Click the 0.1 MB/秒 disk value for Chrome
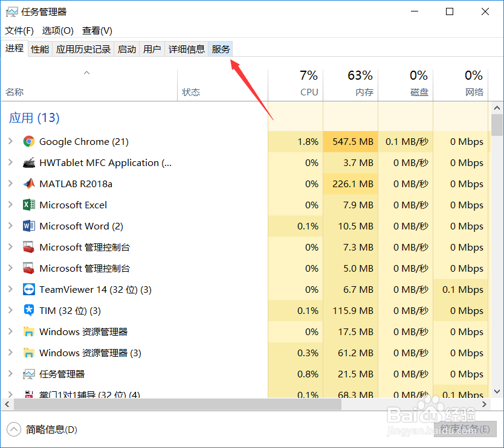 (x=407, y=141)
